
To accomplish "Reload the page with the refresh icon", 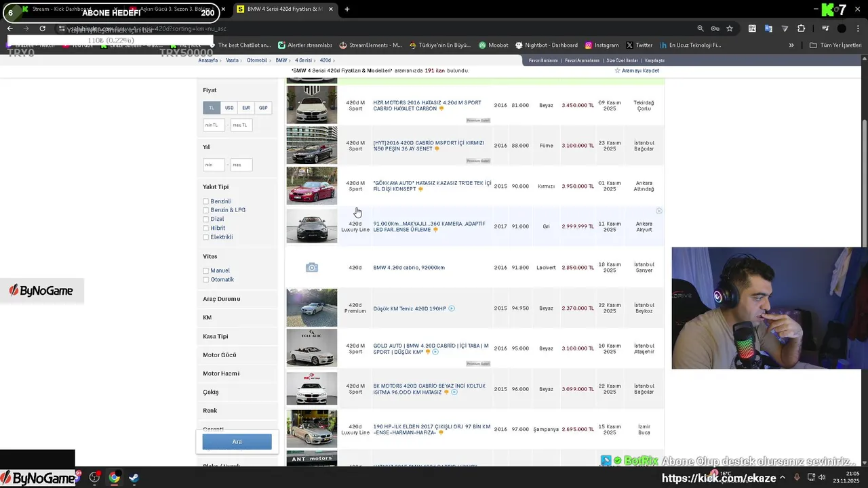I will tap(43, 28).
